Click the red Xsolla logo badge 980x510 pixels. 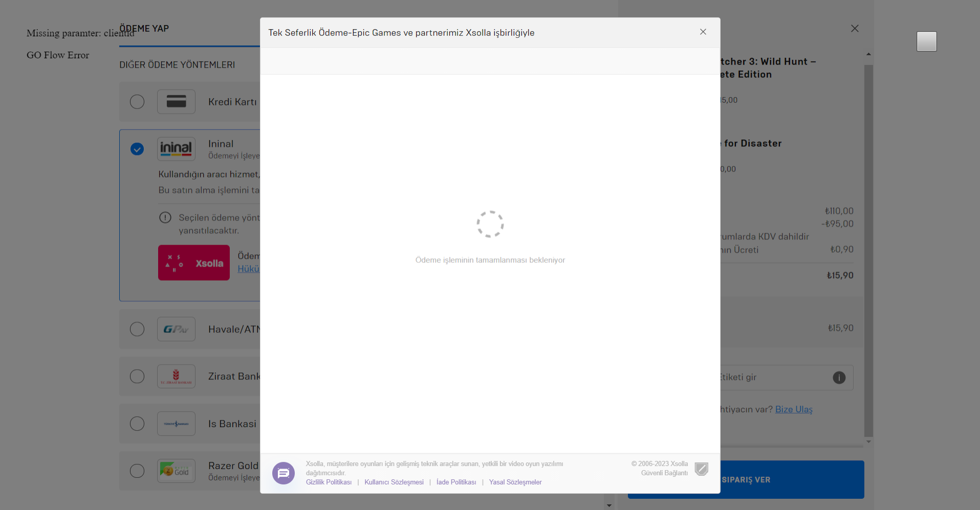(194, 262)
